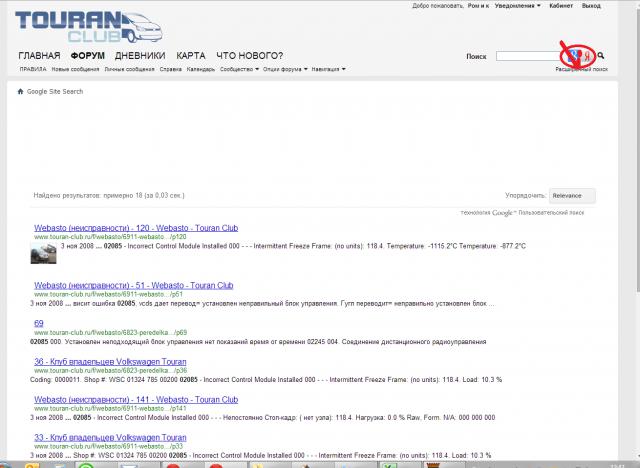
Task: Open Новые сообщения submenu link
Action: tap(76, 69)
